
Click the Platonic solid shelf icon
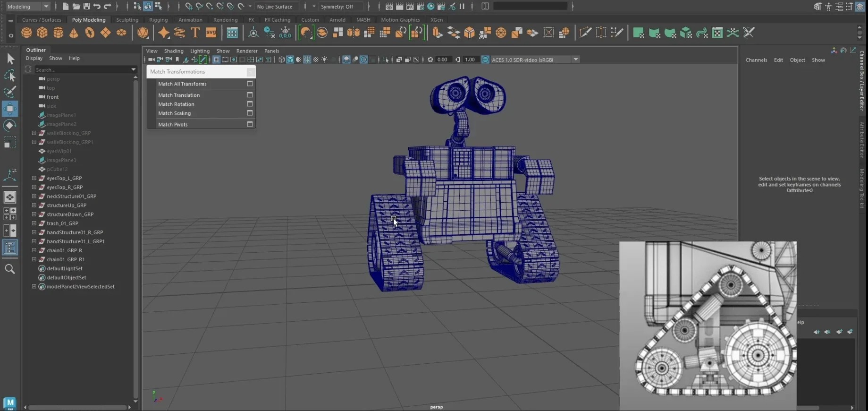click(143, 33)
